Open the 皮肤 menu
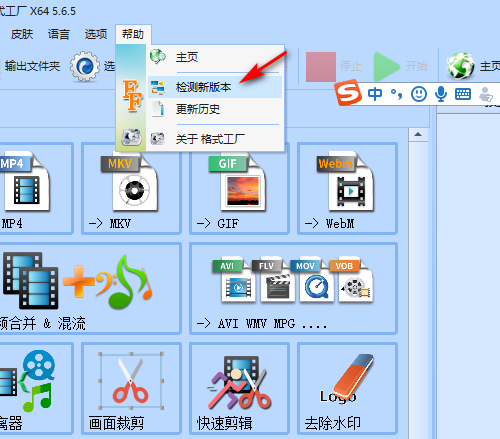 coord(22,34)
